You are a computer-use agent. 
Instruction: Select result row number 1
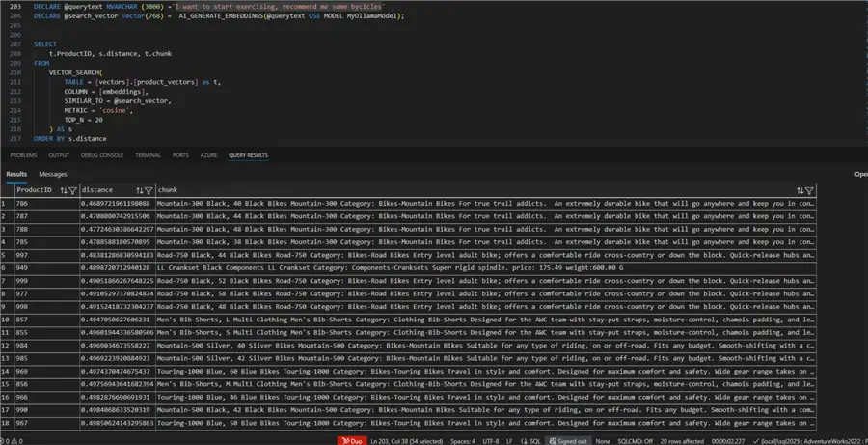pyautogui.click(x=7, y=203)
